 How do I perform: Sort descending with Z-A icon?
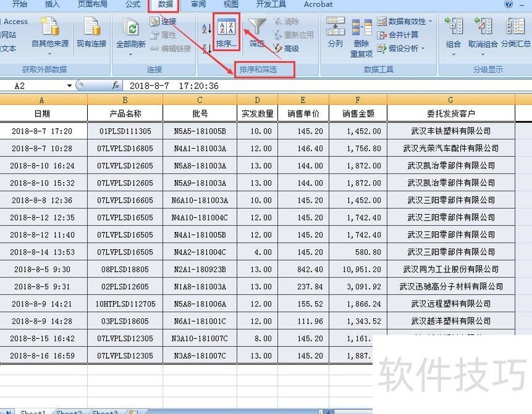click(207, 49)
